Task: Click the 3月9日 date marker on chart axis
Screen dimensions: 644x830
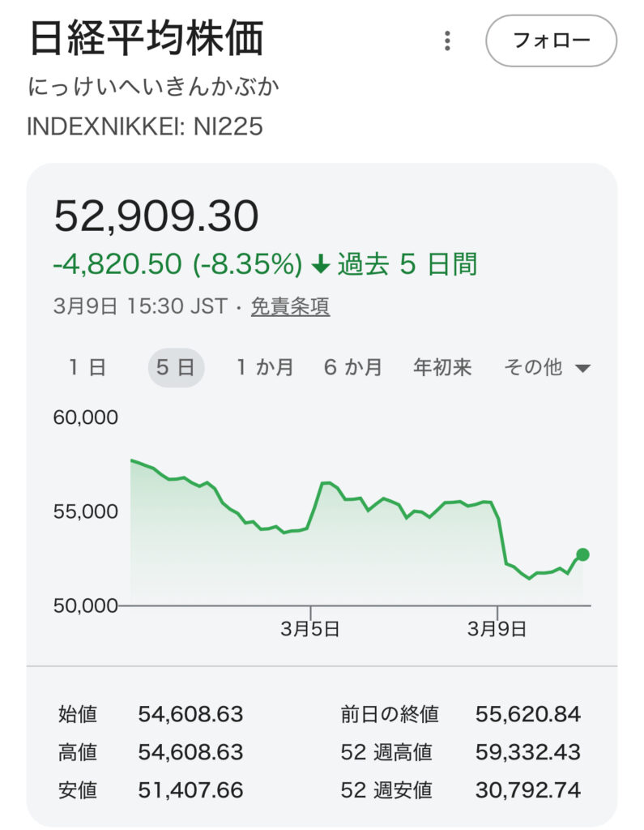Action: [497, 629]
